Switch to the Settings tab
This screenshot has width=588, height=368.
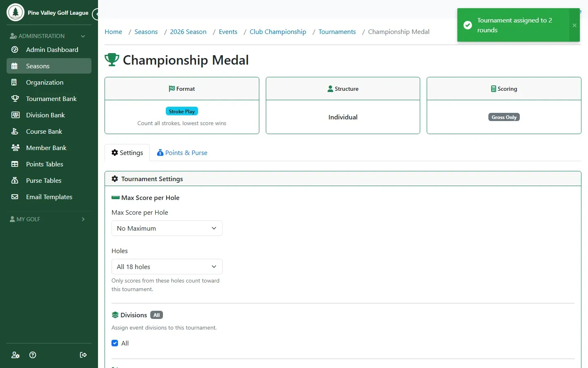click(x=127, y=153)
